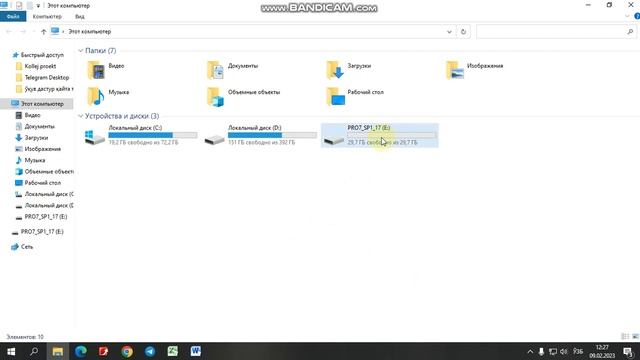Refresh the current folder view
The height and width of the screenshot is (360, 640).
tap(463, 31)
